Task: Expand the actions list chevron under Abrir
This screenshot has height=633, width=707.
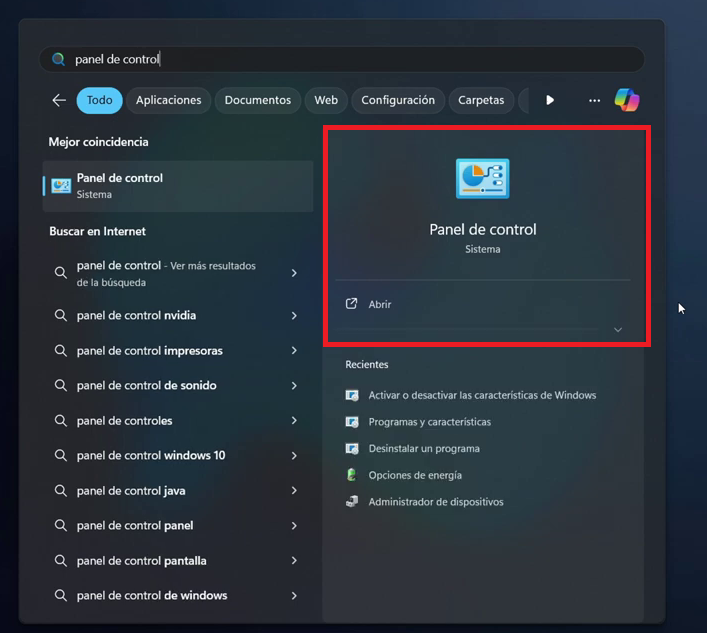Action: [x=618, y=330]
